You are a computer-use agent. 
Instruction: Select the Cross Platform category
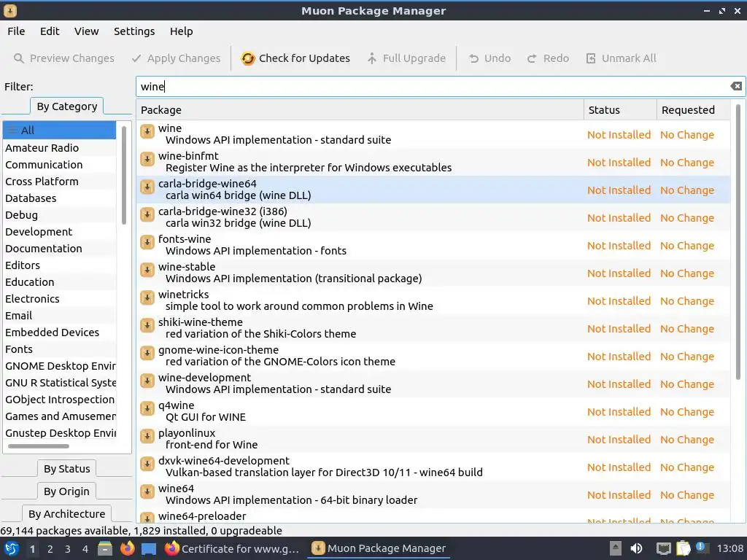[60, 182]
